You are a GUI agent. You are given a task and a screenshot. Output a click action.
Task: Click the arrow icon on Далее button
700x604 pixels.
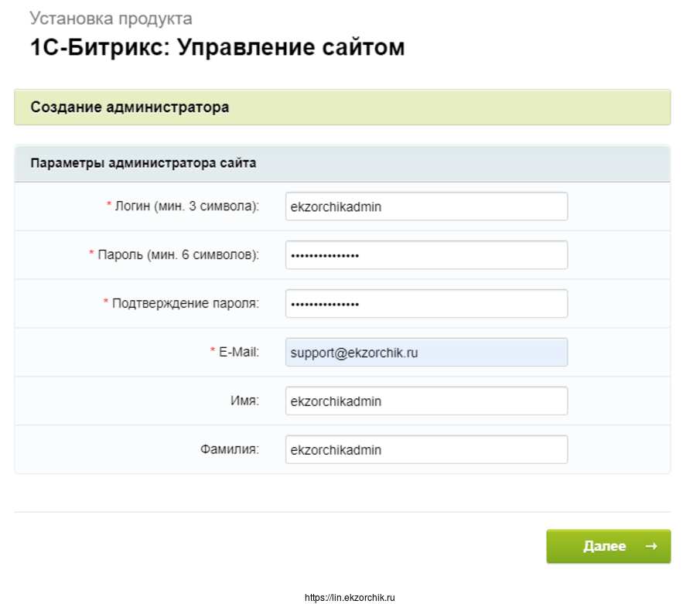tap(651, 546)
